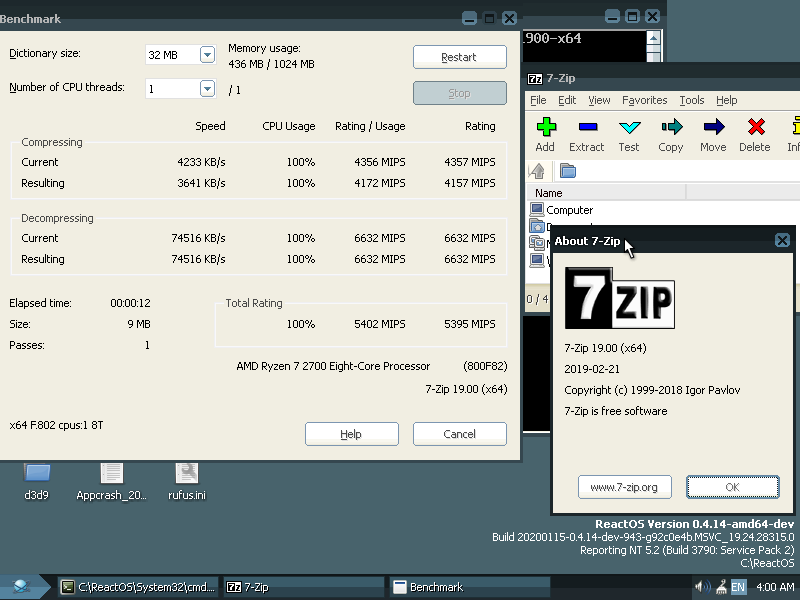Open the Edit menu in 7-Zip
The height and width of the screenshot is (600, 800).
click(567, 101)
